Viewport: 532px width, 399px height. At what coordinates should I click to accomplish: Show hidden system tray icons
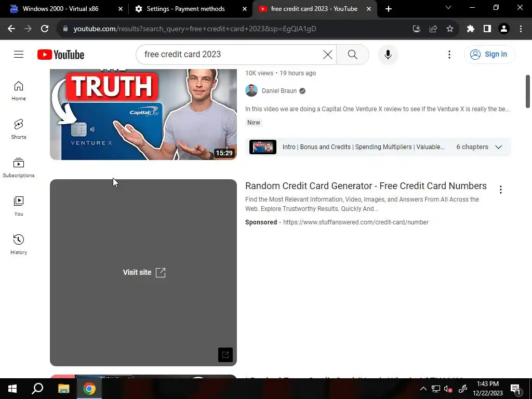pos(423,389)
